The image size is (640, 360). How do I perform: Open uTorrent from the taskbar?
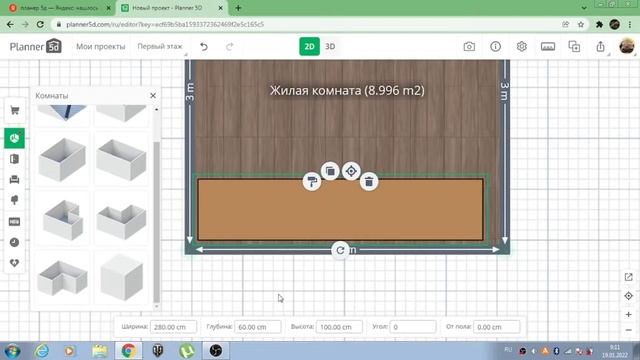pos(187,351)
